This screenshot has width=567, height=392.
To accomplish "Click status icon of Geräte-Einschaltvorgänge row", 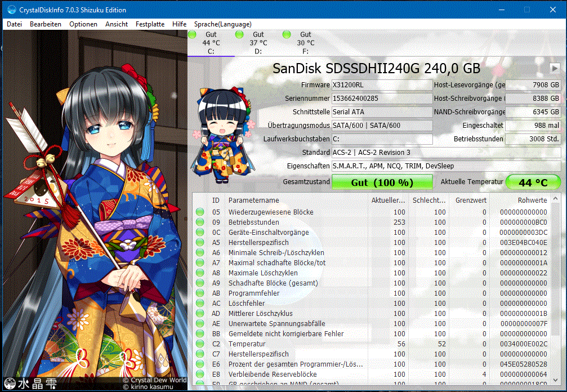I will click(200, 233).
